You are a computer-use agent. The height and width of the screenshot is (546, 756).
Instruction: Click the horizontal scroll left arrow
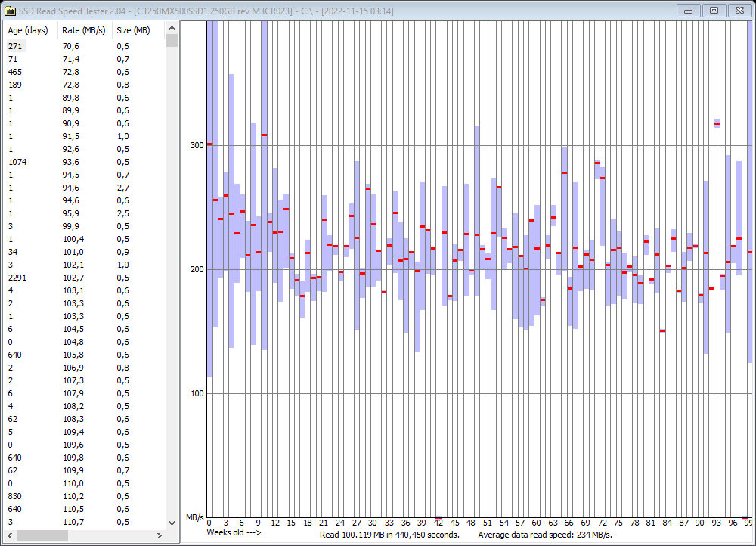(10, 535)
